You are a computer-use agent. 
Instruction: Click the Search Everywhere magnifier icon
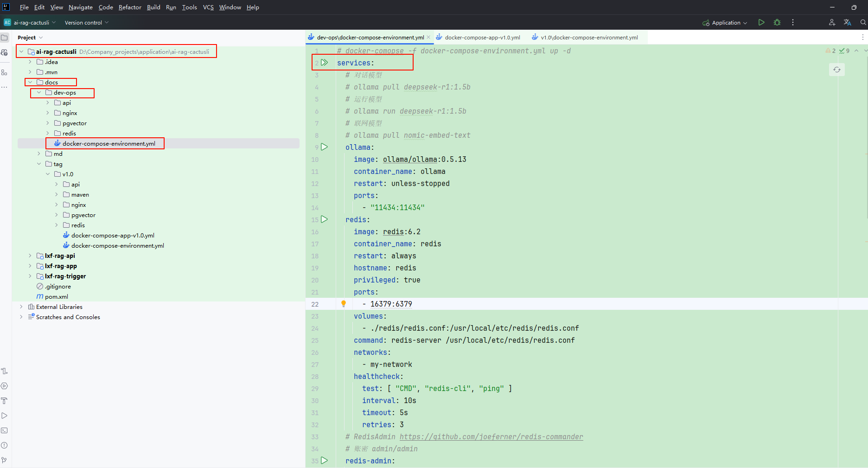tap(863, 22)
